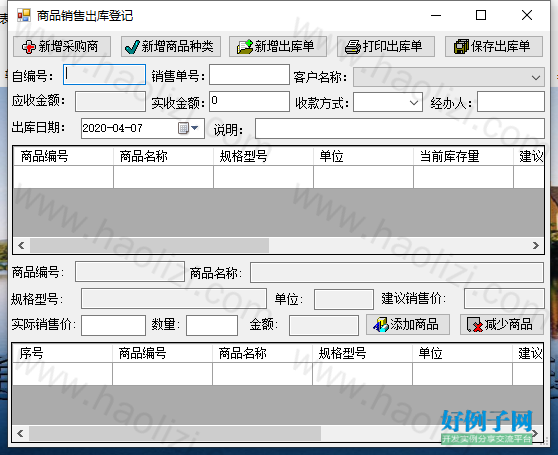Focus the 说明 input field
The image size is (558, 455).
(400, 128)
